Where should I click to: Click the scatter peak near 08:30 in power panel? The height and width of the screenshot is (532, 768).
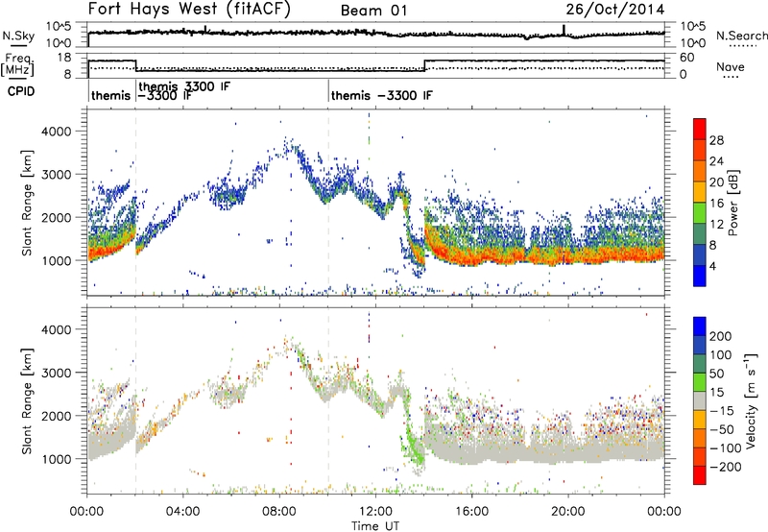pos(290,145)
